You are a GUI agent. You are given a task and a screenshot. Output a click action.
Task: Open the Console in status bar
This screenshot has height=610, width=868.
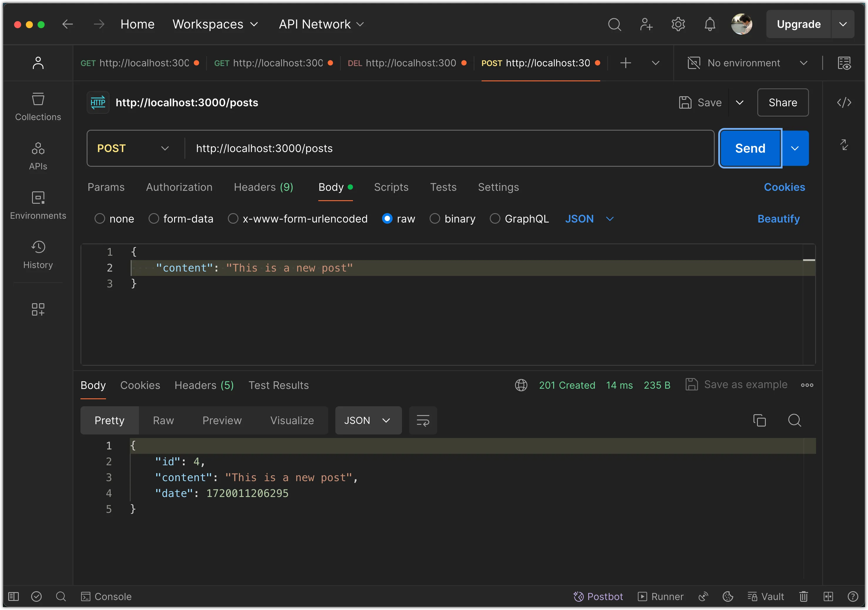106,596
